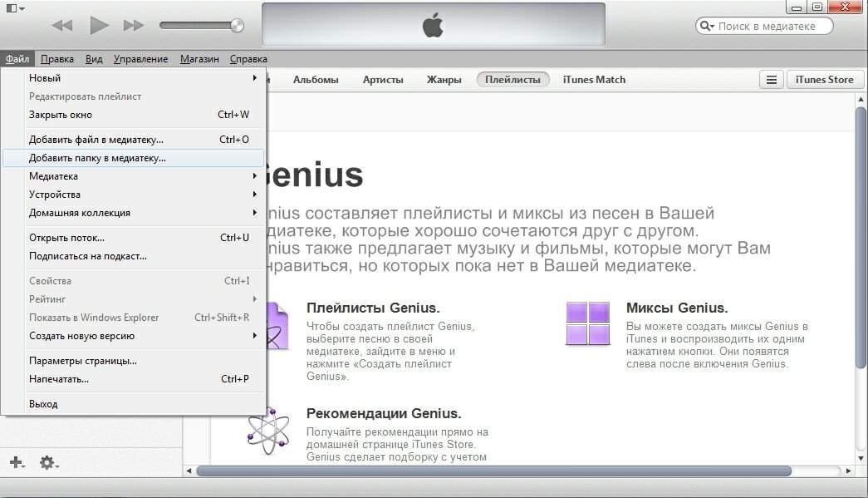Switch to the Альбомы tab
This screenshot has width=868, height=498.
coord(316,80)
